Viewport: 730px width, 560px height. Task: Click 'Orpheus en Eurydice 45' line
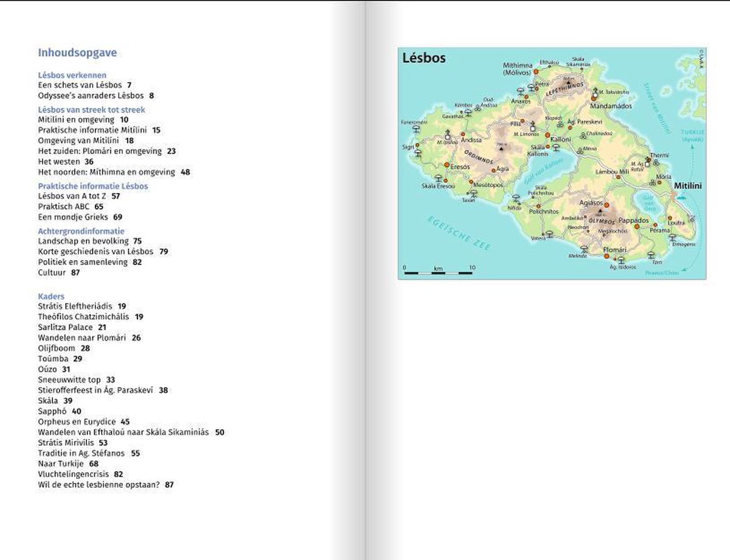(x=84, y=421)
